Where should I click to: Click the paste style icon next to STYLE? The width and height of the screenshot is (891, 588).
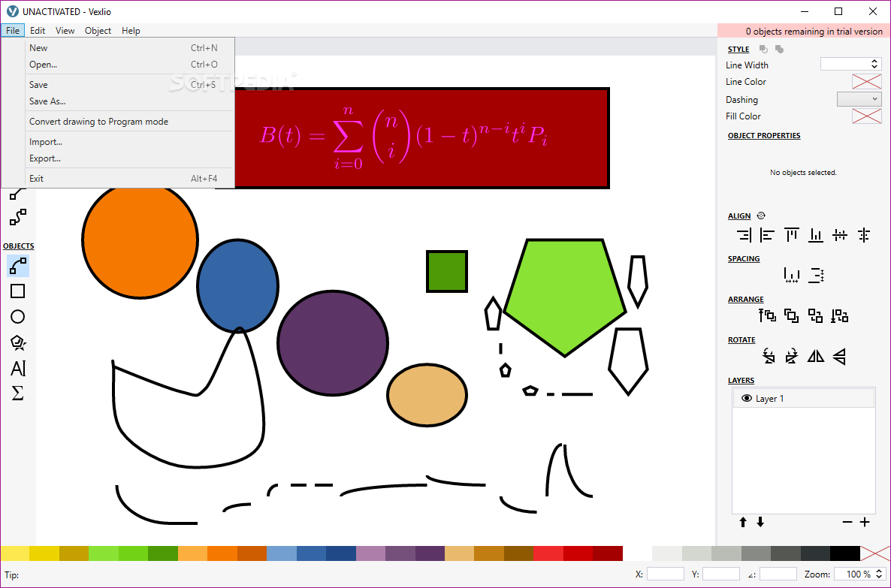[780, 50]
